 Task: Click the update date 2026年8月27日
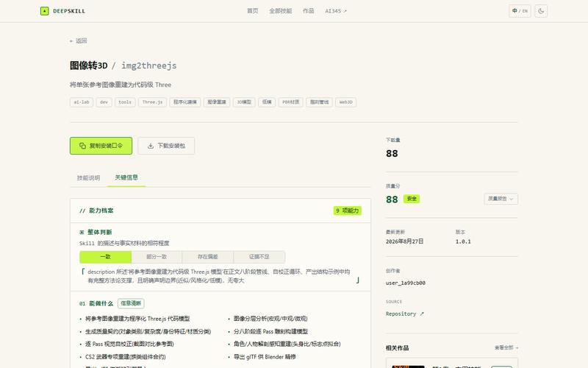point(405,241)
